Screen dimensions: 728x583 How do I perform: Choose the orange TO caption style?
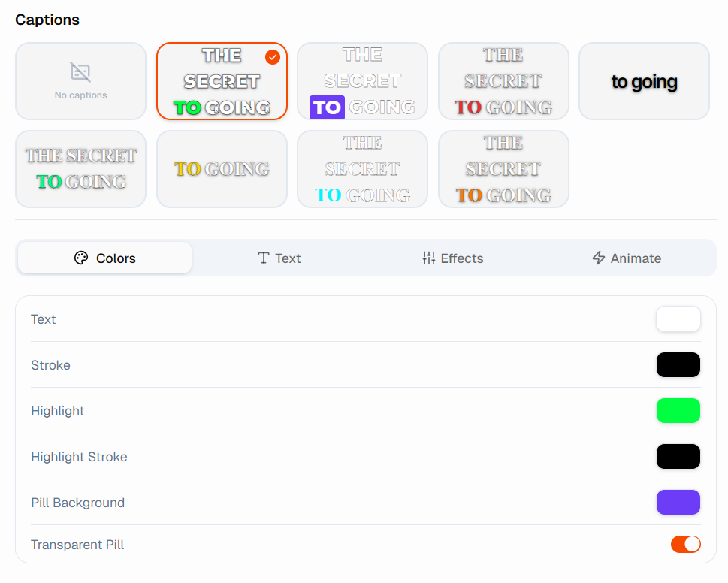pos(503,169)
